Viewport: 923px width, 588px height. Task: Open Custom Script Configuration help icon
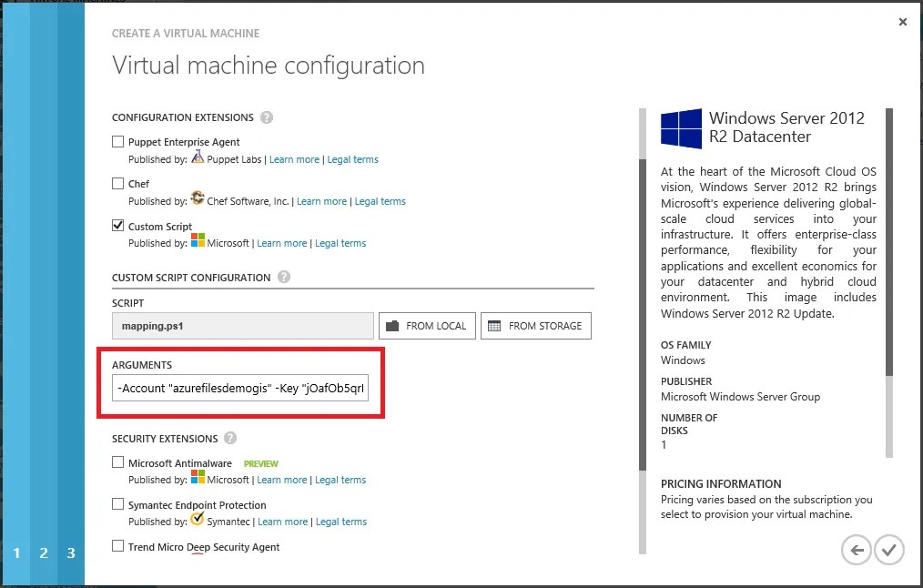[284, 277]
